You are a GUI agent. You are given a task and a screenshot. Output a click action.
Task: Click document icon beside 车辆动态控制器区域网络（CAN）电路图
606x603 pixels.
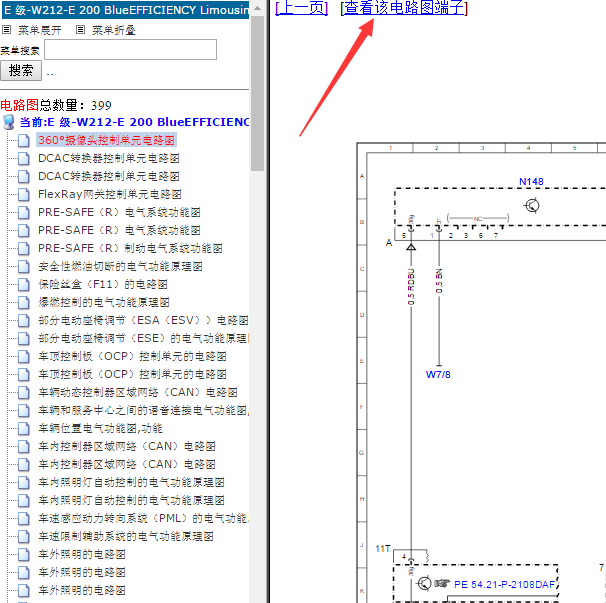[x=24, y=393]
